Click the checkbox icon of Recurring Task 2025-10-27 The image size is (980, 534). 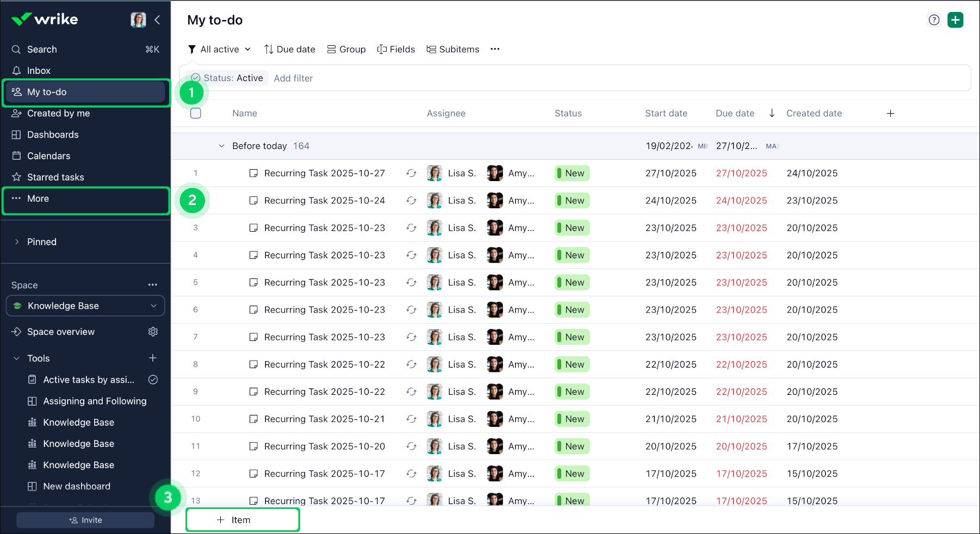click(253, 173)
